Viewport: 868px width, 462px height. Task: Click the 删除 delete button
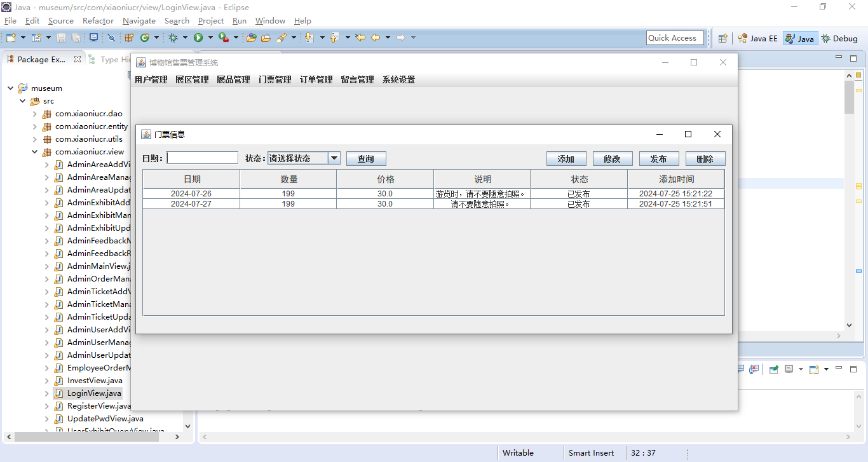[705, 159]
